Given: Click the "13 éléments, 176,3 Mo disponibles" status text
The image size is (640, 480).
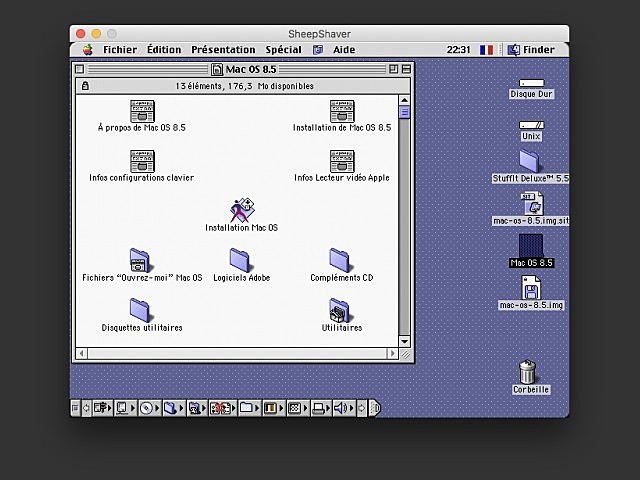Looking at the screenshot, I should [244, 86].
